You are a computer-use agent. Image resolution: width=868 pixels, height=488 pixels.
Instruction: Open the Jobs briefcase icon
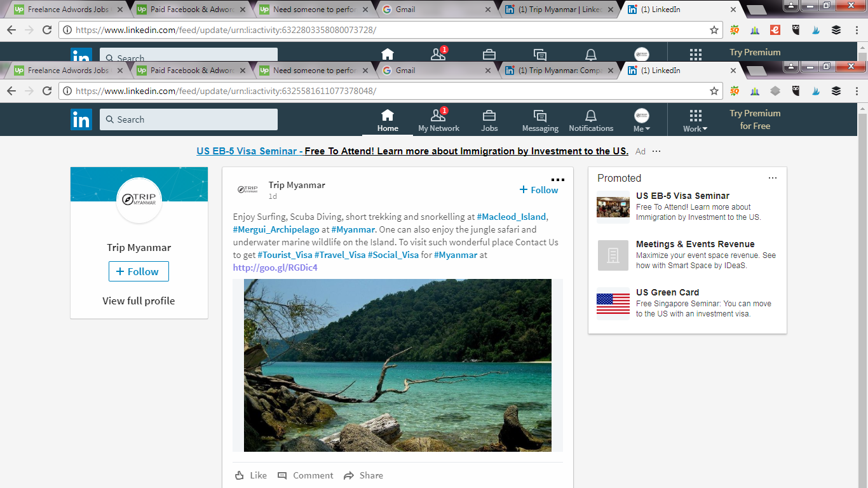[x=489, y=120]
